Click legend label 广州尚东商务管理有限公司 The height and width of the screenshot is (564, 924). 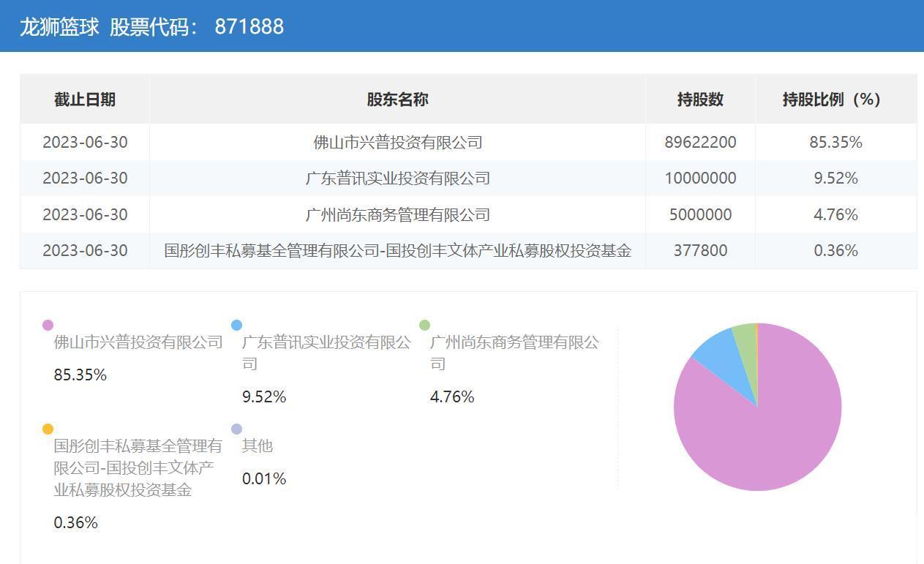pyautogui.click(x=514, y=353)
